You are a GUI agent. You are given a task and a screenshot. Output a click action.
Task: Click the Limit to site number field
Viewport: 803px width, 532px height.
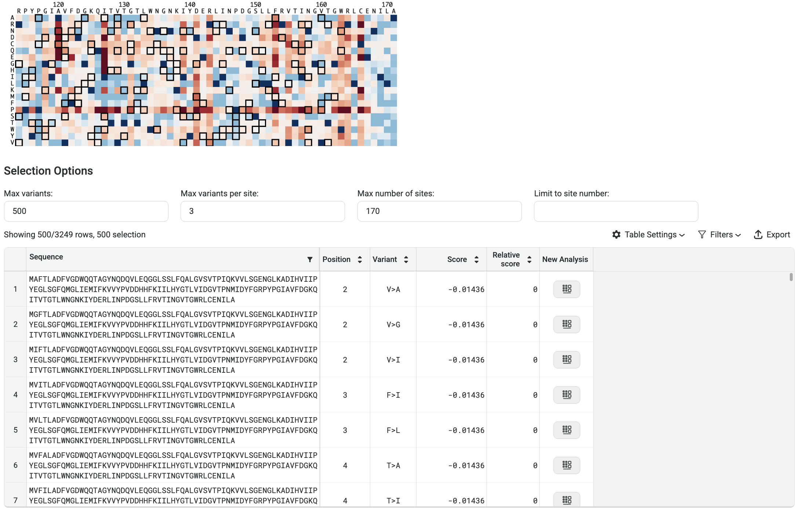pyautogui.click(x=616, y=211)
